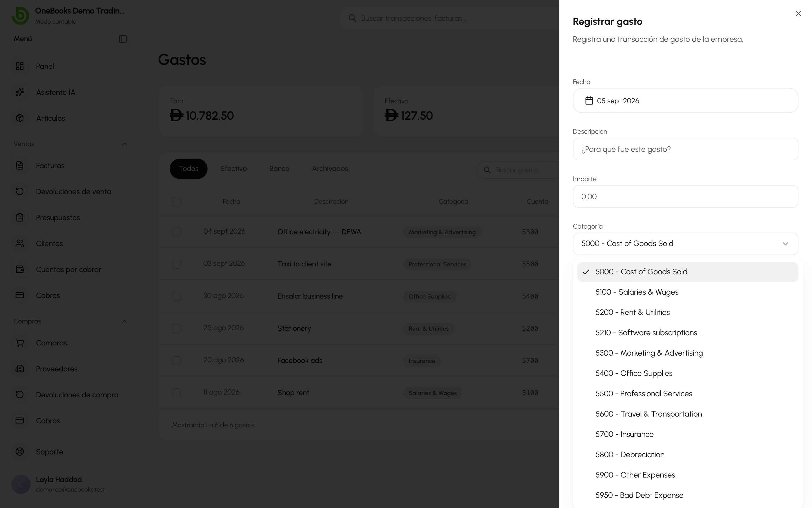
Task: Switch to the Banco tab
Action: tap(279, 169)
